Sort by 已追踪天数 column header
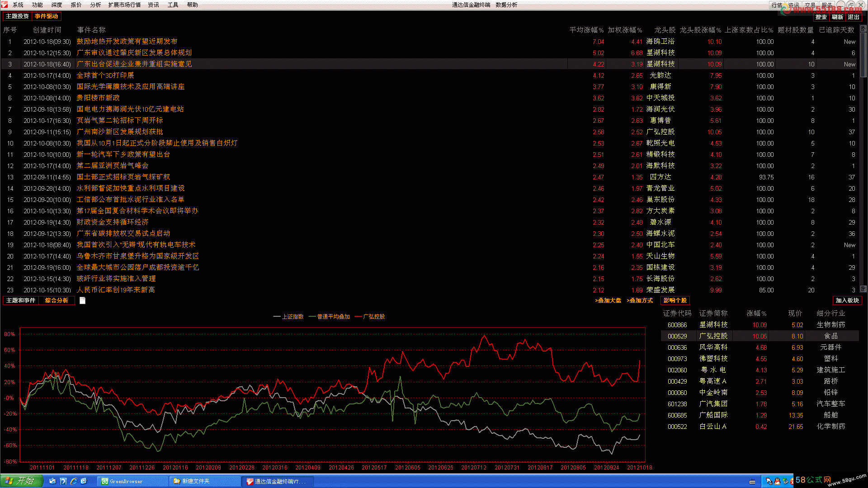Screen dimensions: 868x488 (x=837, y=30)
